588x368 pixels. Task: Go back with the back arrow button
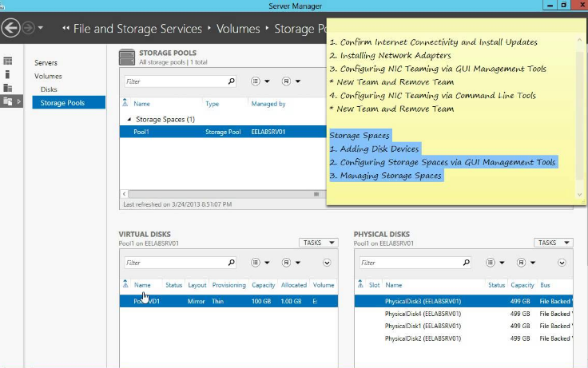10,28
